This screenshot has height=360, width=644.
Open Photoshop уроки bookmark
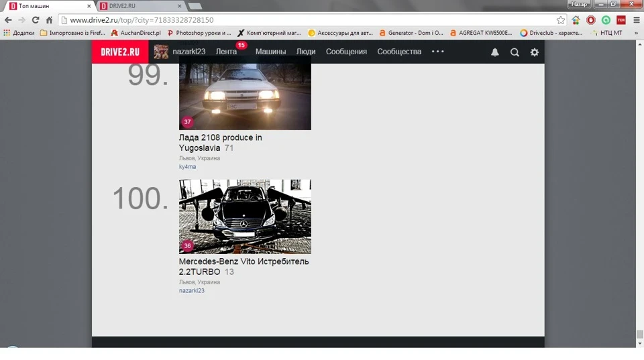point(199,33)
